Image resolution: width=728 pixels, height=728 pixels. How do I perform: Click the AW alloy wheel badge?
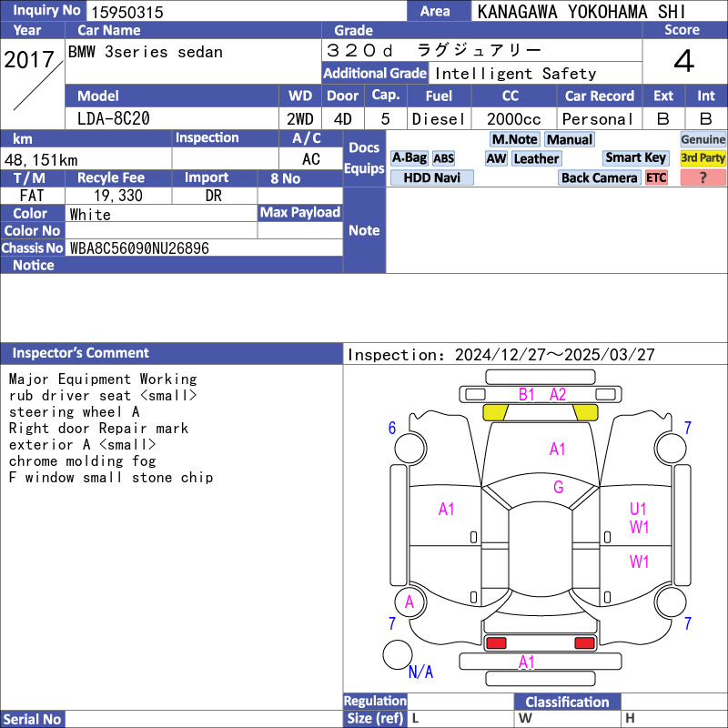pos(496,158)
